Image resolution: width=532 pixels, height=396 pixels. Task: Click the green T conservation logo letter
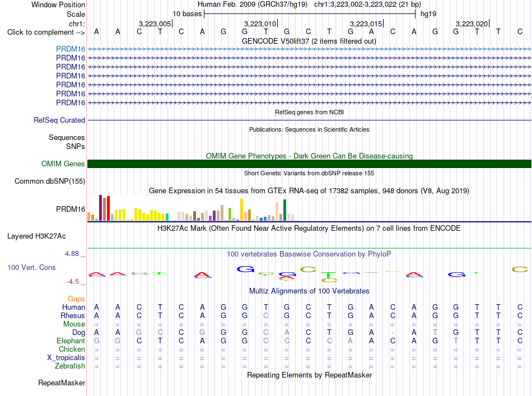(329, 275)
